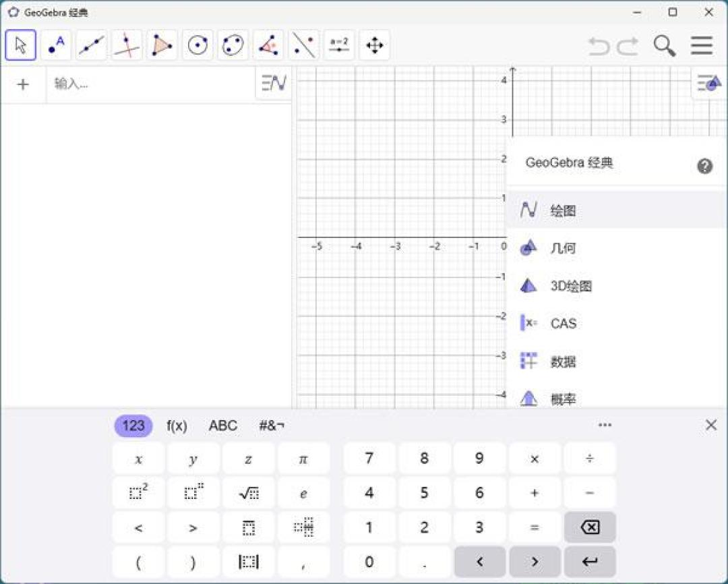Image resolution: width=728 pixels, height=584 pixels.
Task: Toggle the algebra view style bar
Action: click(x=274, y=83)
